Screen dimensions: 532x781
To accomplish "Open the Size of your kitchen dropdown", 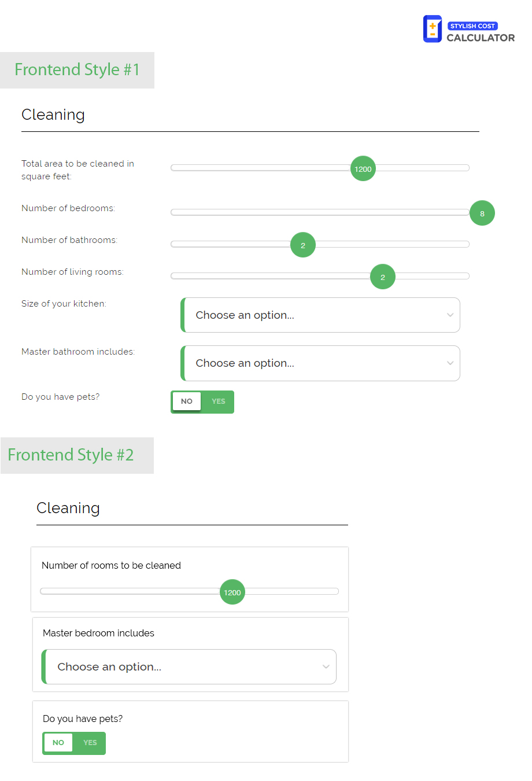I will coord(320,315).
